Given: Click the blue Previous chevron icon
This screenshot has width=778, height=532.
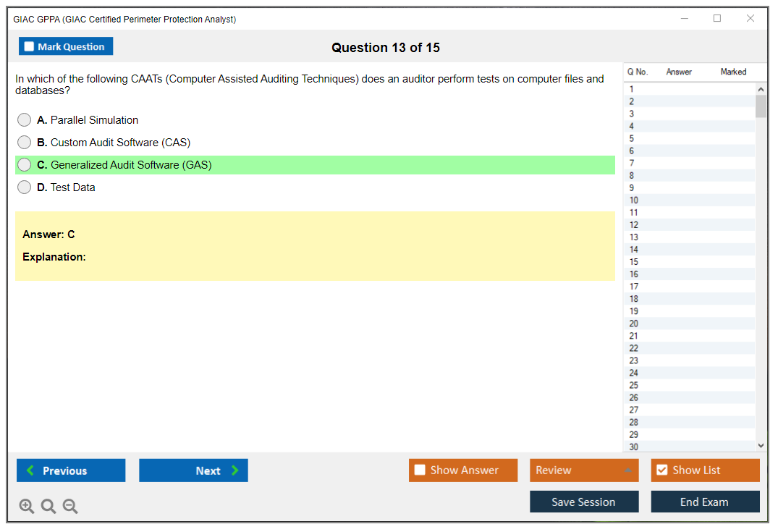Looking at the screenshot, I should pyautogui.click(x=32, y=470).
